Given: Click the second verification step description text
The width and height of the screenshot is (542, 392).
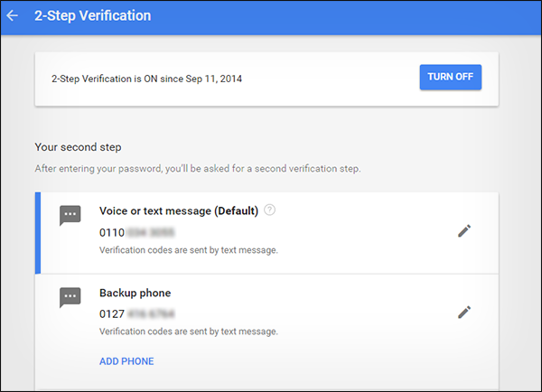Looking at the screenshot, I should (198, 169).
